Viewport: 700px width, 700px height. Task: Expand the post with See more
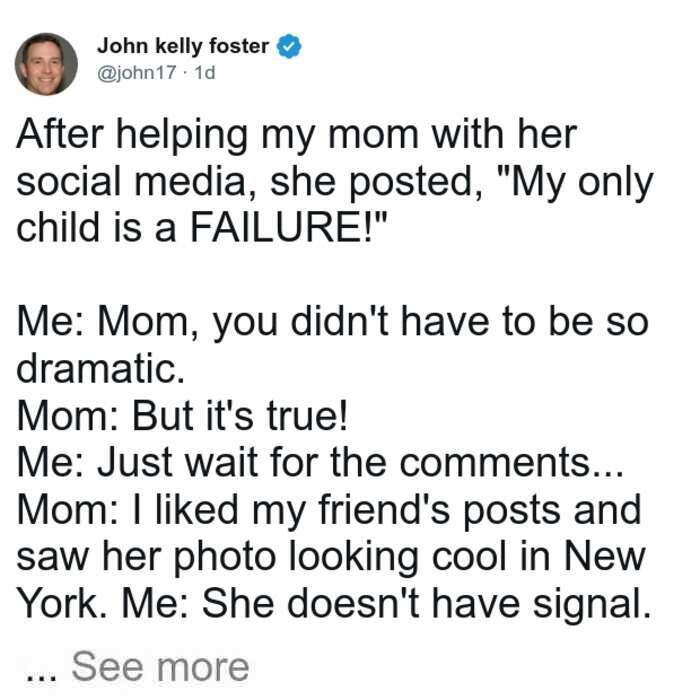(160, 667)
